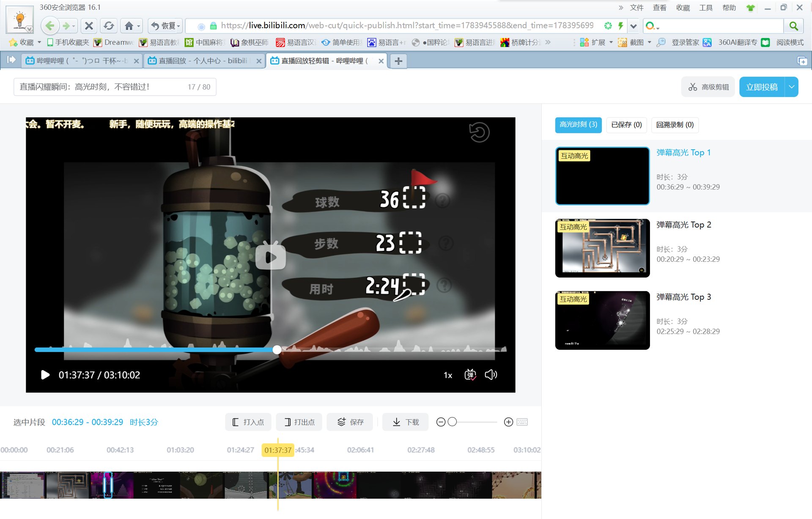Save the clip with 保存 button
812x519 pixels.
tap(350, 422)
